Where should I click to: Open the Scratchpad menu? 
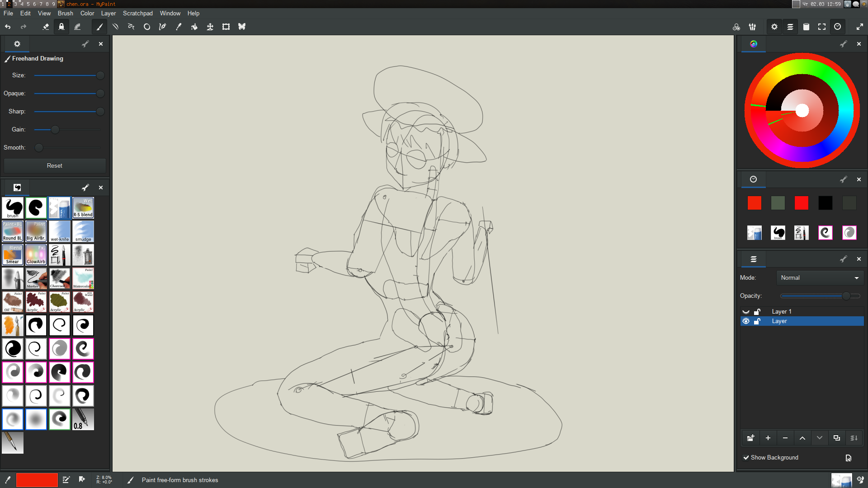coord(137,14)
